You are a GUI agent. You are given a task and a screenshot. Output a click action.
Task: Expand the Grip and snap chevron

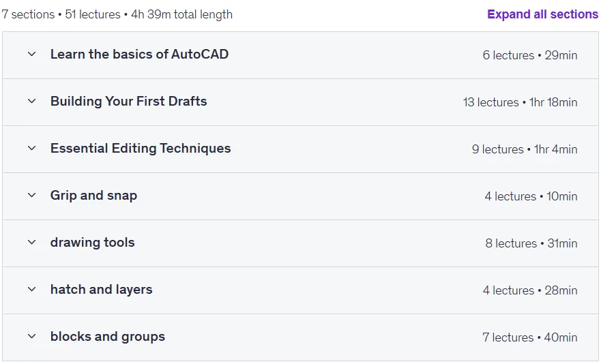[x=32, y=196]
